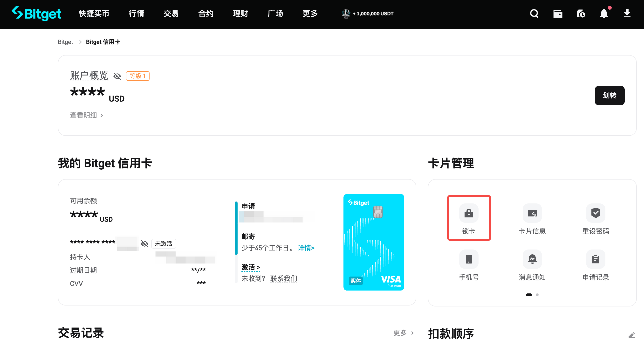The height and width of the screenshot is (347, 644).
Task: Click the 手机号 phone number icon
Action: [468, 259]
